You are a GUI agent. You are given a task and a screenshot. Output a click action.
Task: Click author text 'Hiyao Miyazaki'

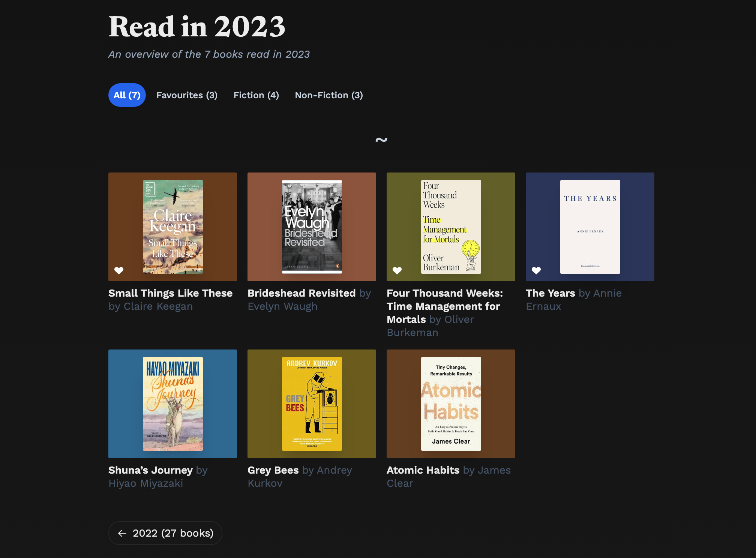click(x=145, y=483)
